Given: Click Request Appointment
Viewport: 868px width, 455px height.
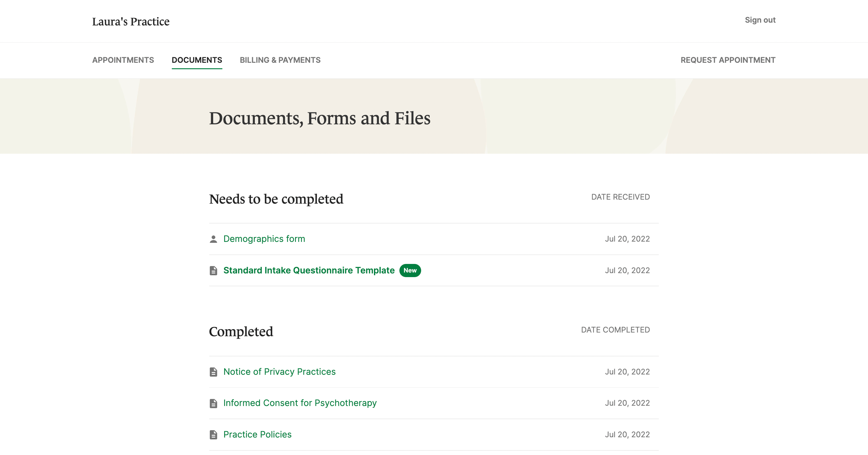Looking at the screenshot, I should point(728,60).
